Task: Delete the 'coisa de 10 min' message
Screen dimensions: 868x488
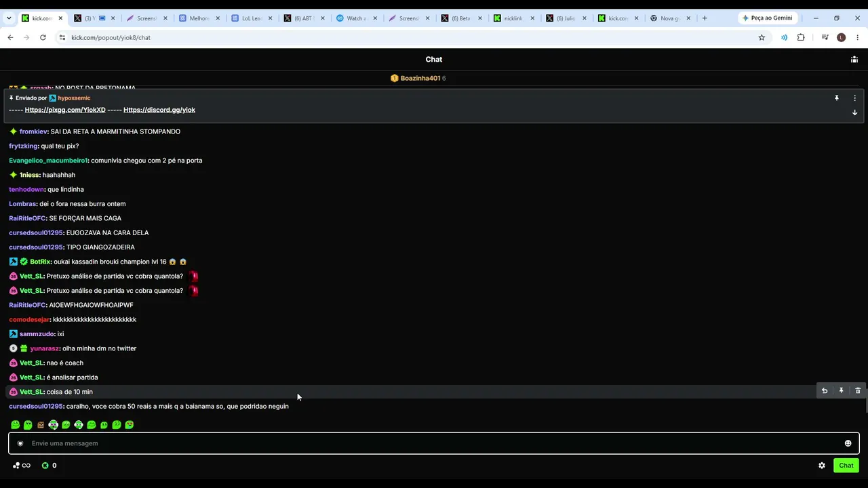Action: [858, 391]
